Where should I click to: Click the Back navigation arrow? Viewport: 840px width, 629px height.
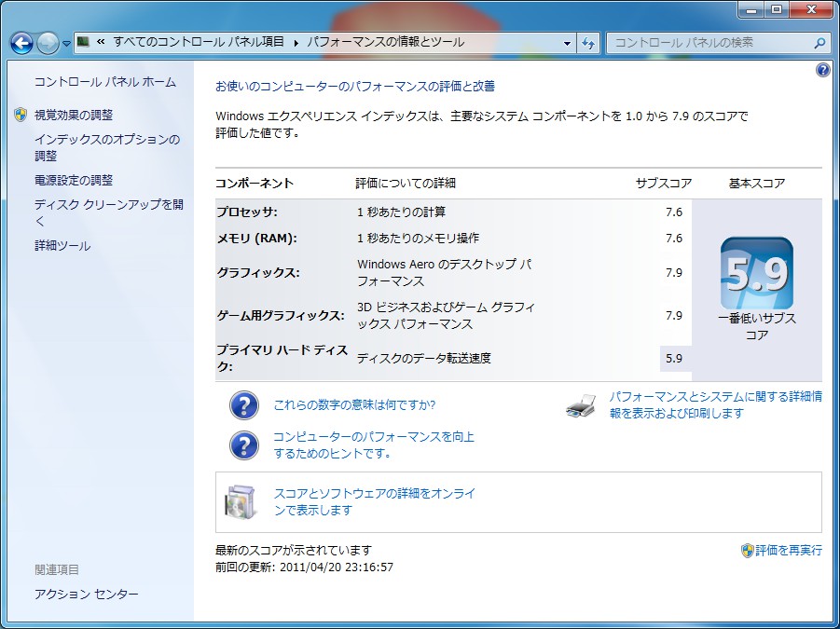pyautogui.click(x=22, y=44)
